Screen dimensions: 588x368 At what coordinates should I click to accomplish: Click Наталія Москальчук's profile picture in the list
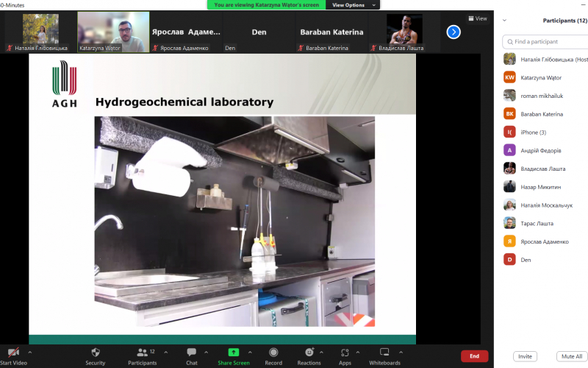509,205
